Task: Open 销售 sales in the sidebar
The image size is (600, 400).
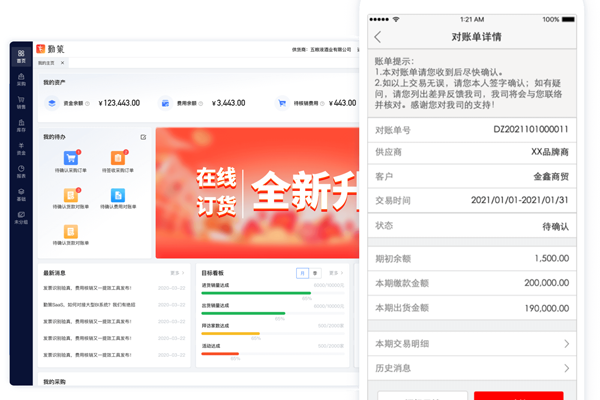Action: pos(21,102)
